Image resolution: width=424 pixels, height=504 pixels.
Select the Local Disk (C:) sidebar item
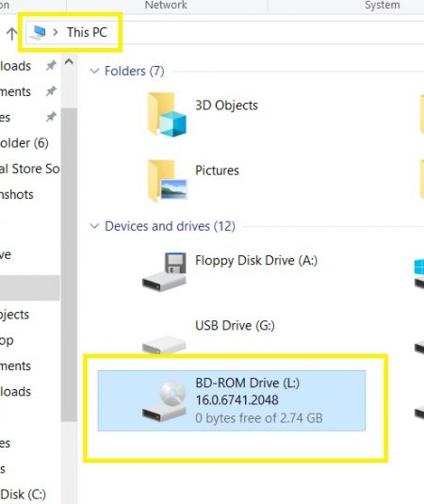coord(24,495)
